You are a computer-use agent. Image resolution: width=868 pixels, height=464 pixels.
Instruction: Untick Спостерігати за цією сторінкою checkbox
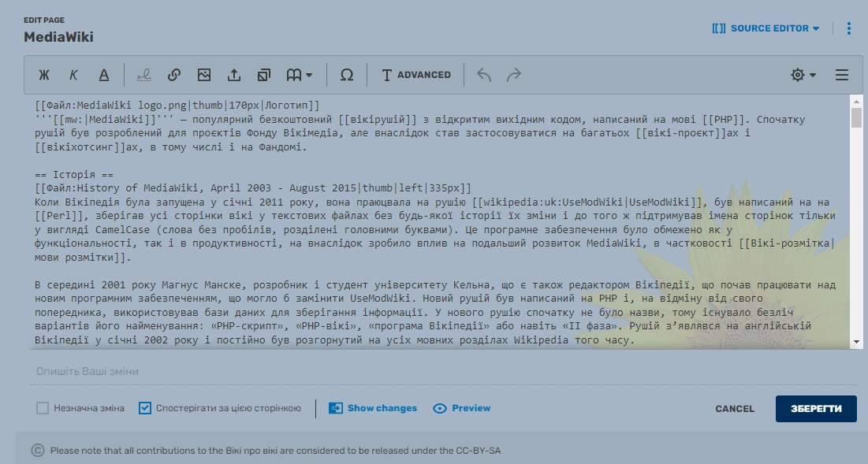[145, 408]
